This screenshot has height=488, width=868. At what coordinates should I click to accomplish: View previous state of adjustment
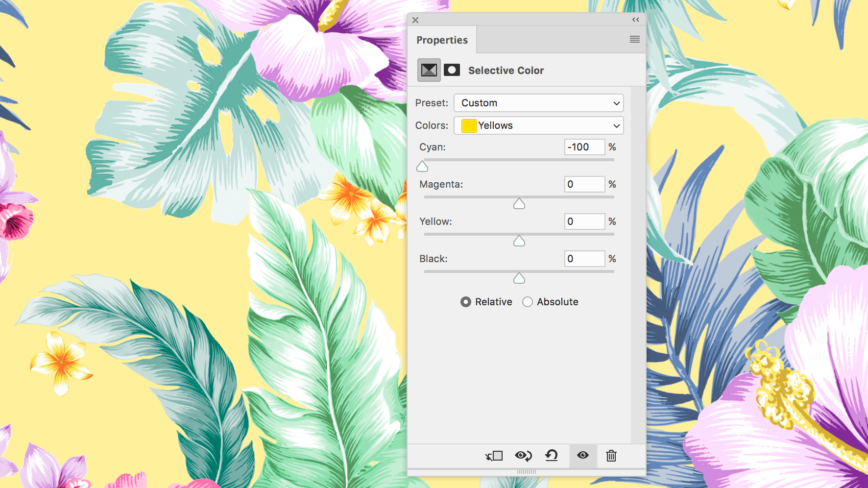(524, 456)
